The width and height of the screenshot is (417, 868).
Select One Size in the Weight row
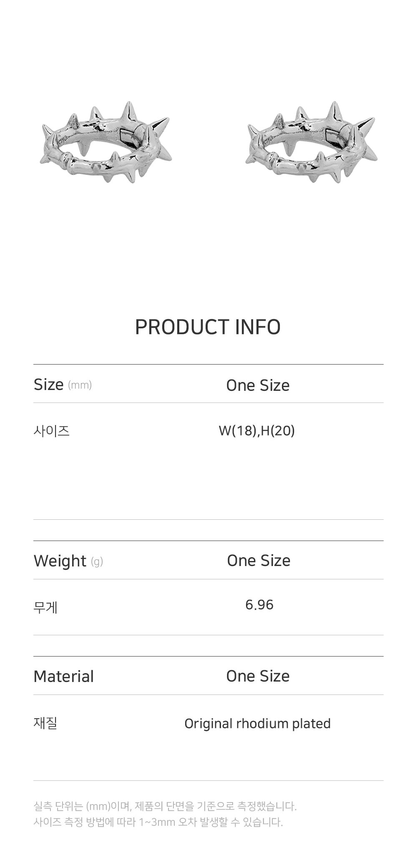(259, 561)
